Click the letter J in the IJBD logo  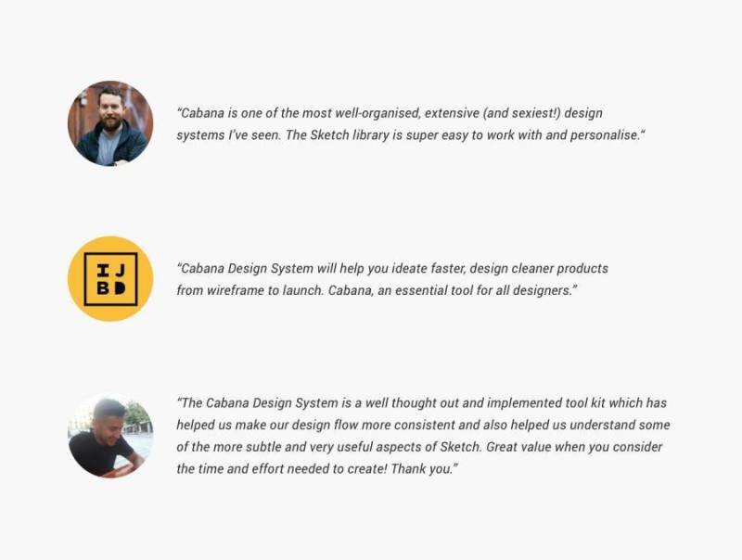tap(121, 269)
